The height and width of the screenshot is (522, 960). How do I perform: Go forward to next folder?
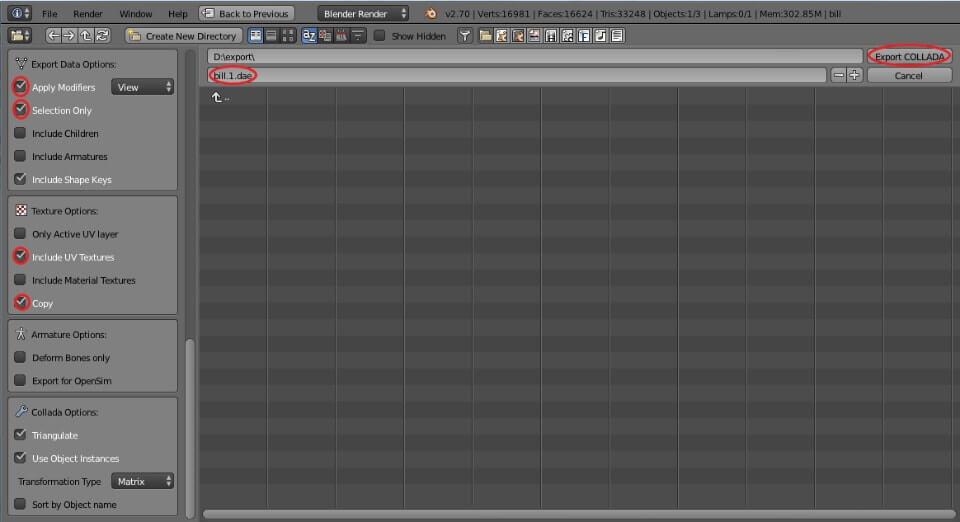[69, 35]
